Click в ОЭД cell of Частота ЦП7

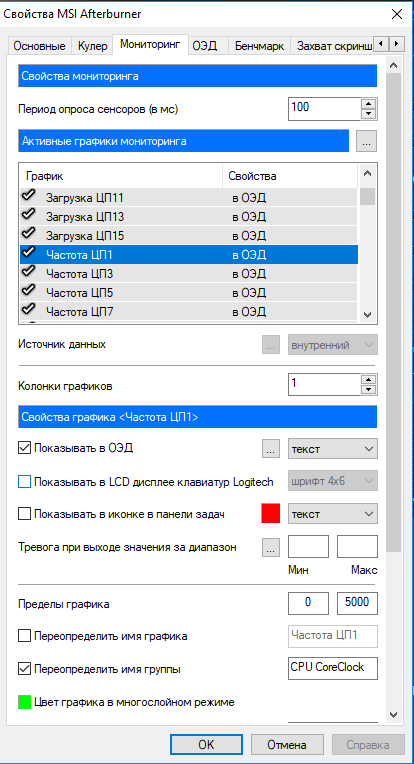[249, 311]
